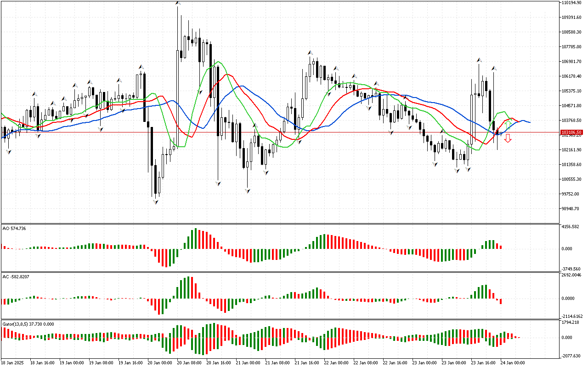Select the '21 Jan 16:00' time axis label

(307, 363)
